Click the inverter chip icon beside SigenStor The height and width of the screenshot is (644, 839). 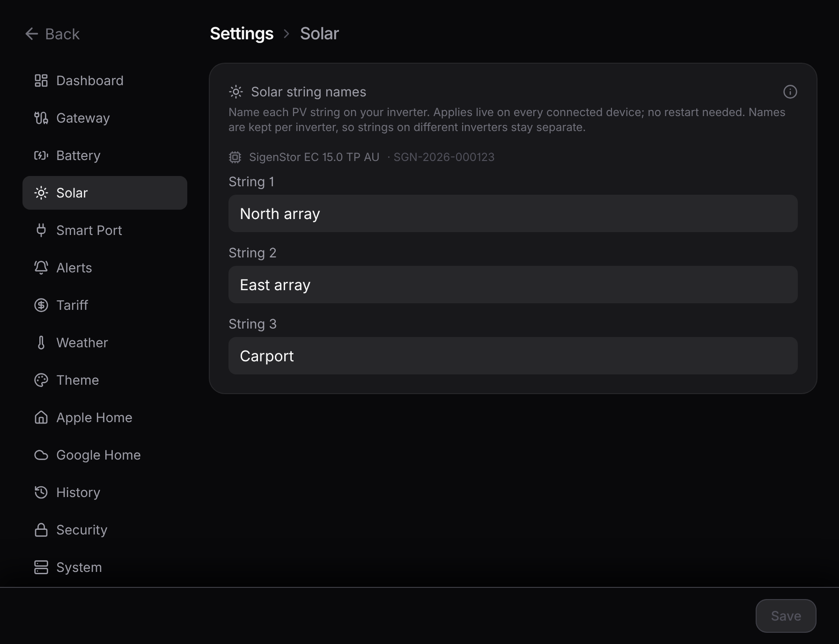click(235, 157)
